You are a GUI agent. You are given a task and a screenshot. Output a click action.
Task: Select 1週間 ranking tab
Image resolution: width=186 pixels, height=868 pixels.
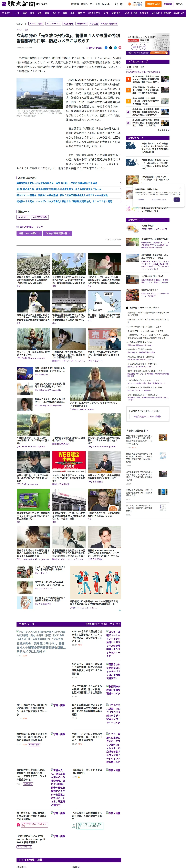point(136,67)
